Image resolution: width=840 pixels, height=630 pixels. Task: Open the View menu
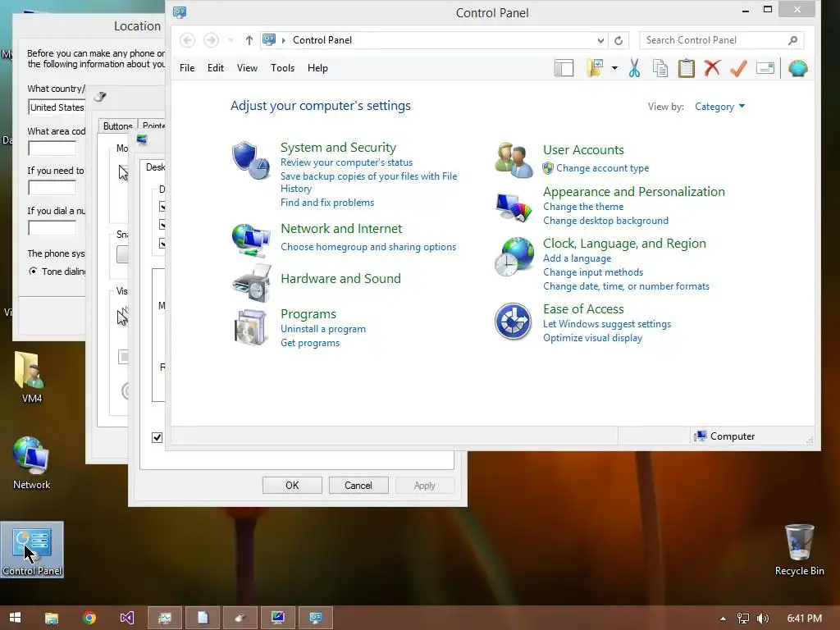247,68
